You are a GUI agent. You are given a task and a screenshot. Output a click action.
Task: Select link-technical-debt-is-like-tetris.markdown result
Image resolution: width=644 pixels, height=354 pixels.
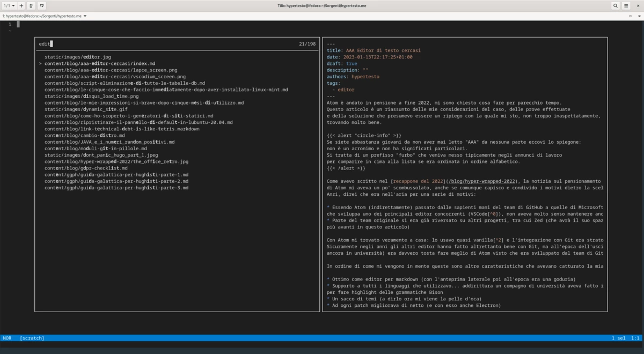pos(122,129)
